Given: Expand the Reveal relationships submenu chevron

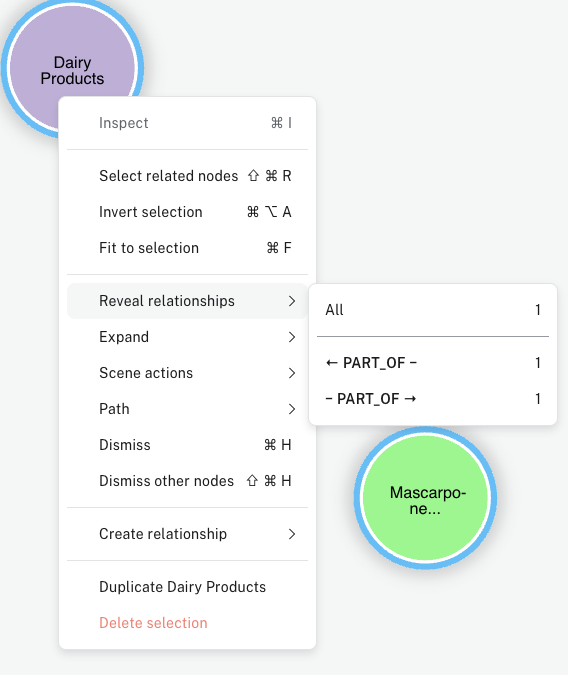Looking at the screenshot, I should (292, 301).
